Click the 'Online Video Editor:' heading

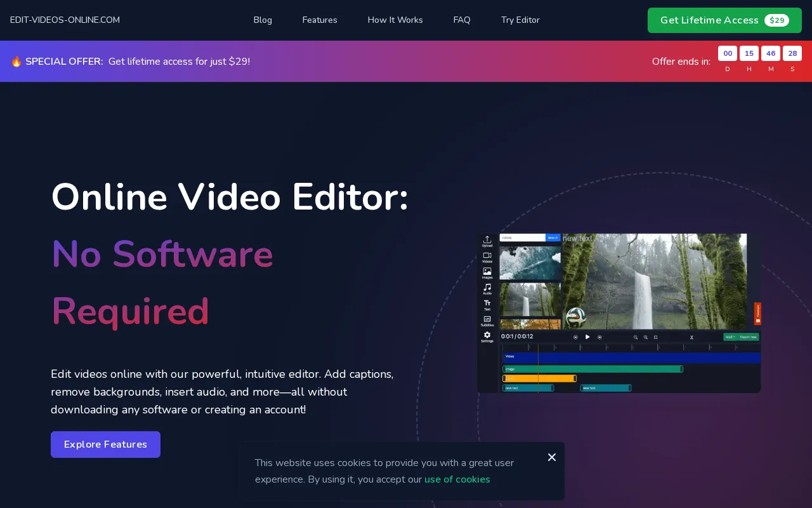click(x=230, y=197)
